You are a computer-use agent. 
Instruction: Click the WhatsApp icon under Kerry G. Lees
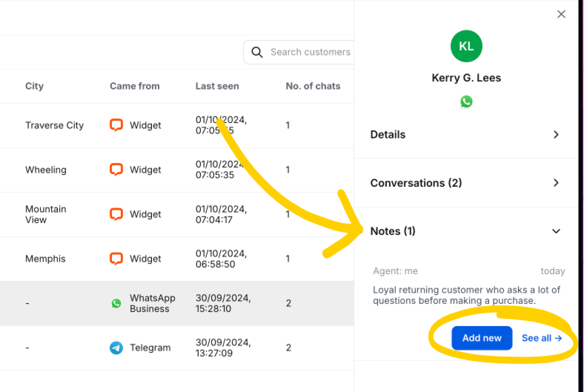tap(466, 102)
